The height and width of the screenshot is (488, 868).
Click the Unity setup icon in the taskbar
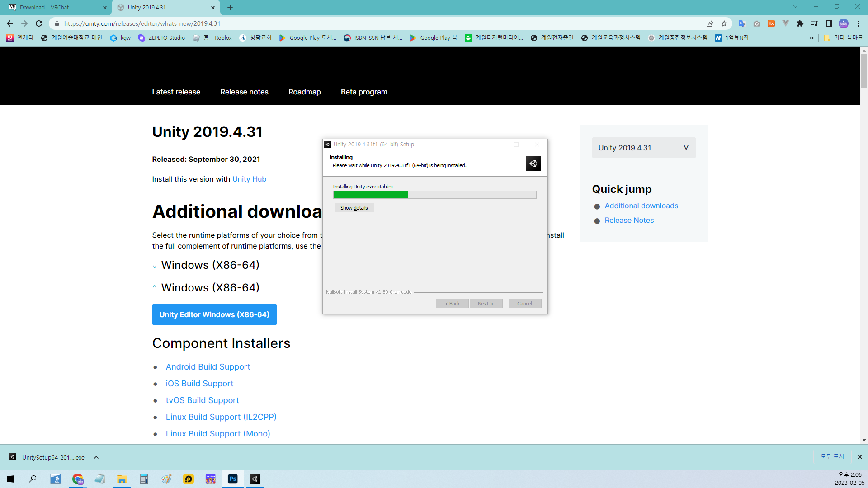(255, 479)
